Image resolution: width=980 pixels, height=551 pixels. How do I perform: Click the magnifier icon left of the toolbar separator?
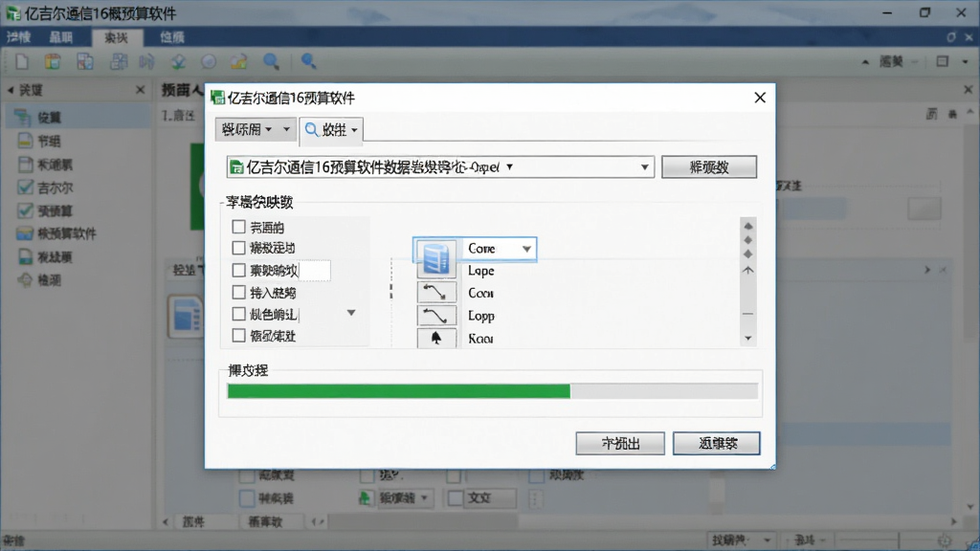click(x=271, y=61)
